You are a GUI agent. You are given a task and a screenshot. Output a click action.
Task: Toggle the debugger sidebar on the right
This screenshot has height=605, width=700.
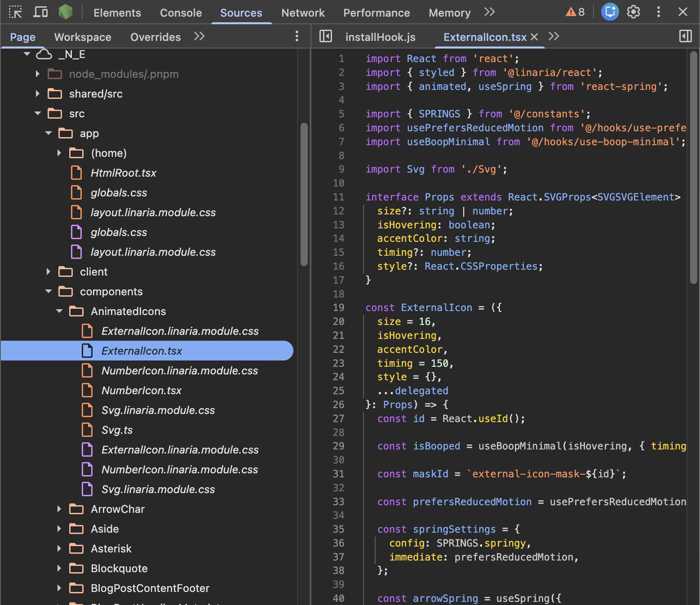[x=686, y=36]
